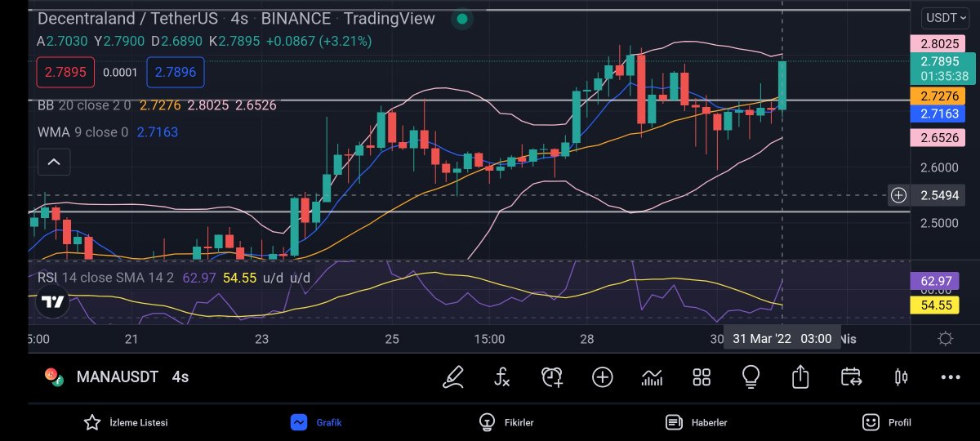Tap the 25 date on time axis
Screen dimensions: 980x441
point(392,338)
